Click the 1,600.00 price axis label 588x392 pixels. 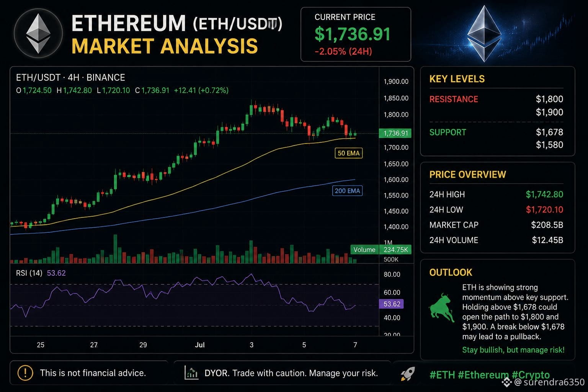point(396,180)
